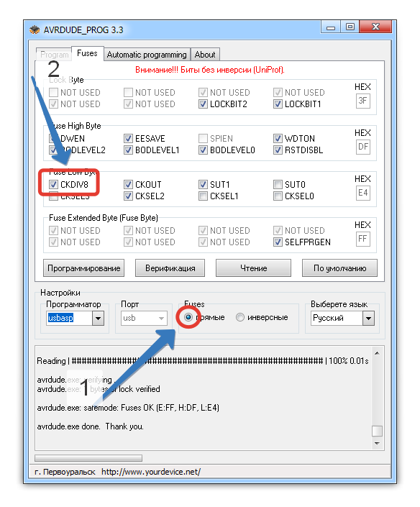Click the Extended Byte HEX field FF

[362, 239]
